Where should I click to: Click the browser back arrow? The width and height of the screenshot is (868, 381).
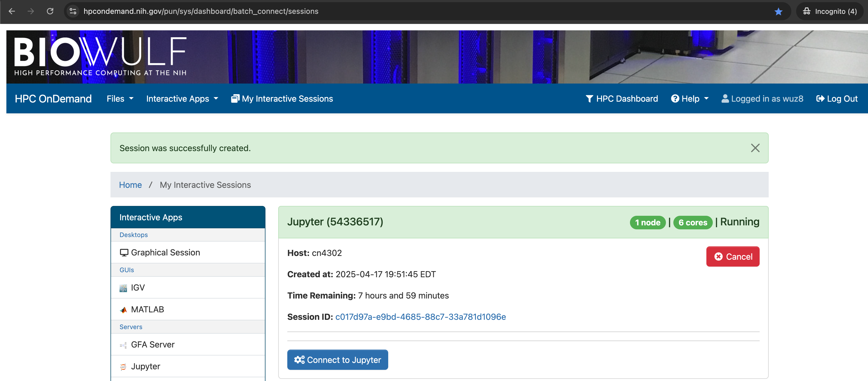click(12, 11)
